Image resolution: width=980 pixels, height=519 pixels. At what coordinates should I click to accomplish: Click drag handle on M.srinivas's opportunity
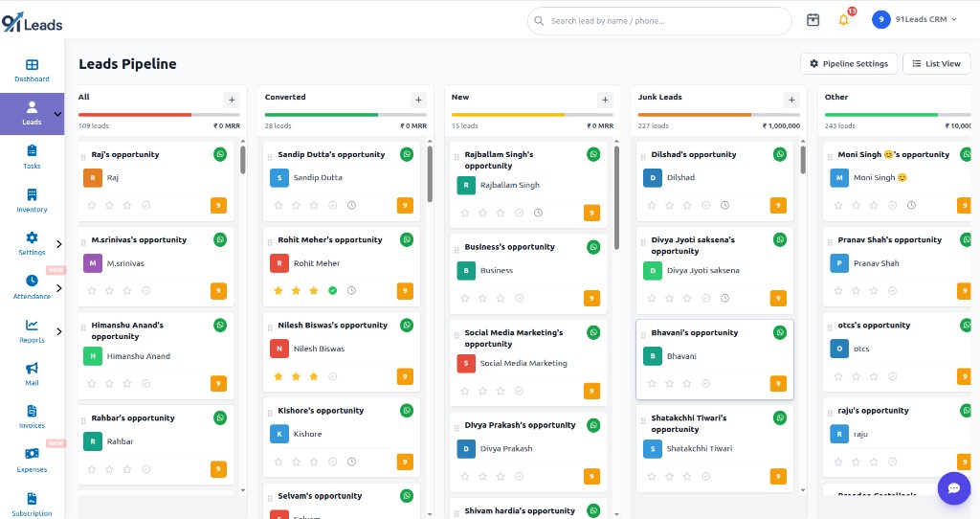[83, 242]
